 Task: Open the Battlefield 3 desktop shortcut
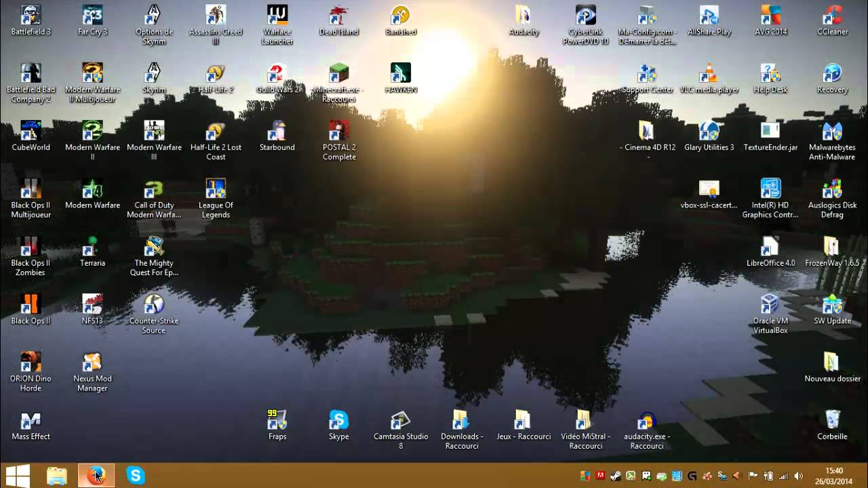pos(31,15)
